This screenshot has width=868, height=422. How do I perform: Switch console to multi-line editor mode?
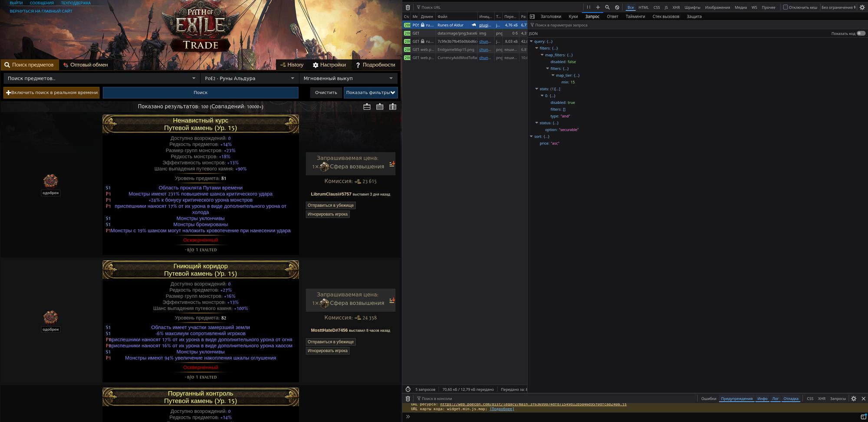click(x=863, y=417)
